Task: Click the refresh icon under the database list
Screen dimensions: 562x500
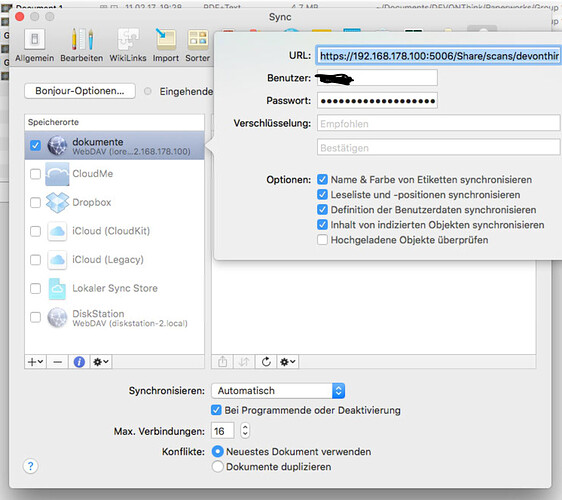Action: [x=266, y=362]
